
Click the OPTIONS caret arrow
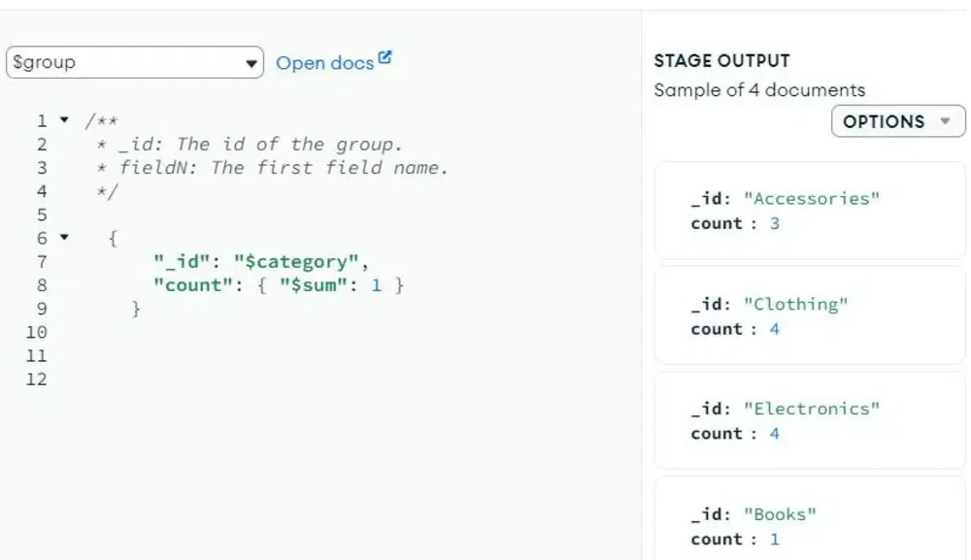pyautogui.click(x=945, y=121)
